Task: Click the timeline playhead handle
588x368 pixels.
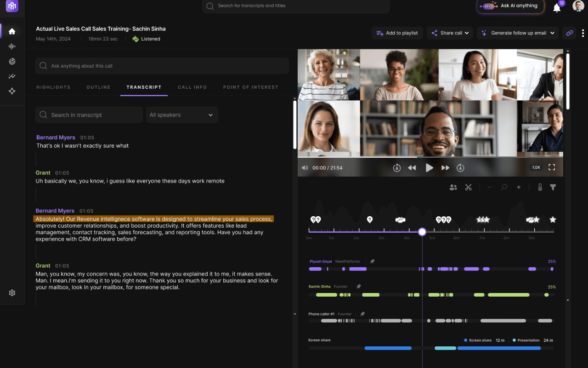Action: click(422, 232)
